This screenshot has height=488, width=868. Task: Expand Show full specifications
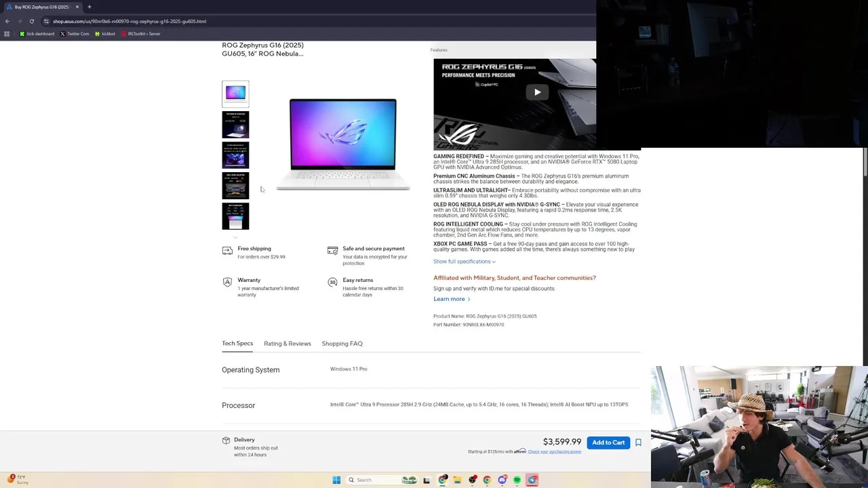coord(465,262)
